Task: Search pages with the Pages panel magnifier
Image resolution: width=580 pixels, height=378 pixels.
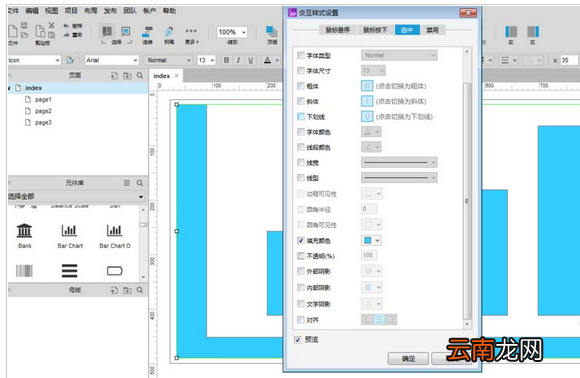Action: 140,75
